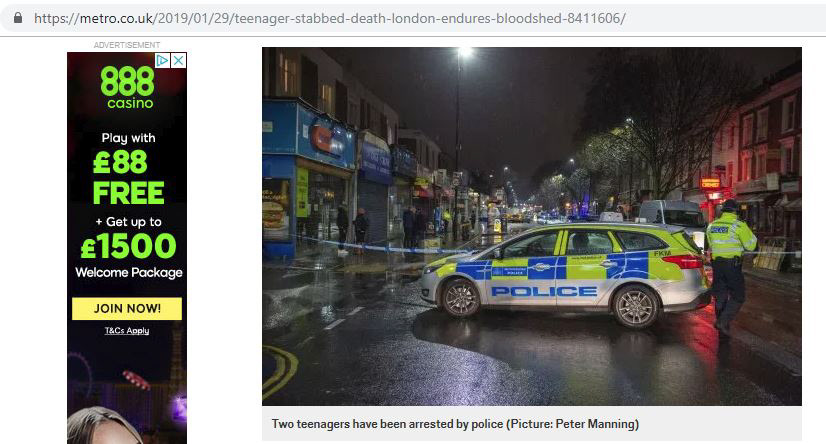
Task: Click the £88 FREE offer text
Action: click(128, 177)
